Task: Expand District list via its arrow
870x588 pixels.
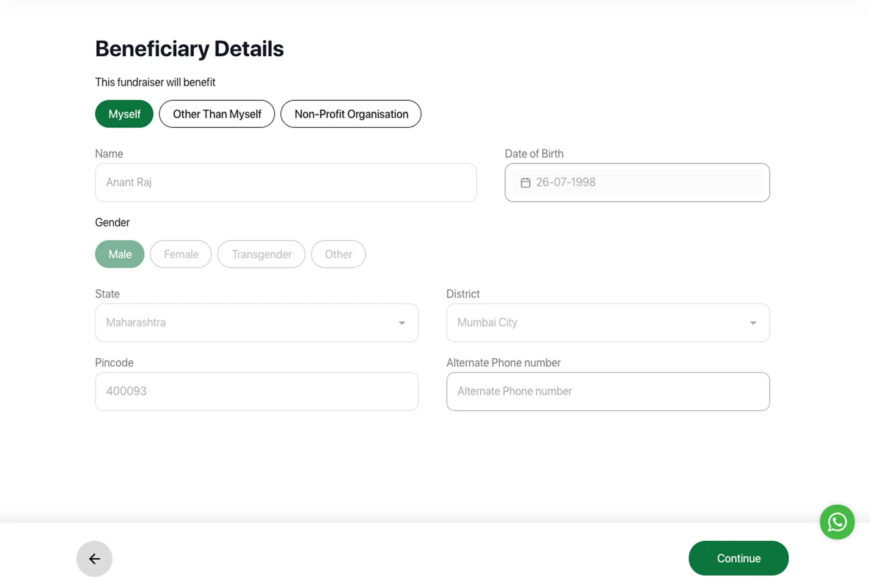Action: tap(753, 323)
